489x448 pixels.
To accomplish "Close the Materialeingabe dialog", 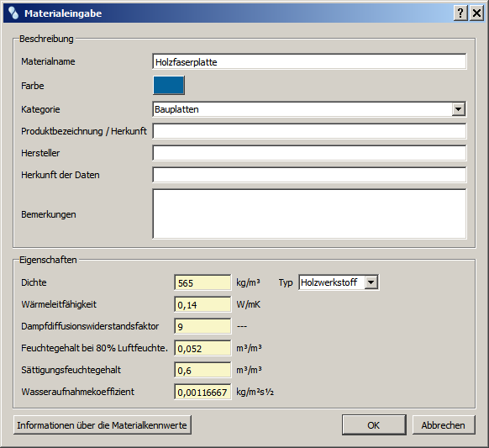I will [x=477, y=13].
